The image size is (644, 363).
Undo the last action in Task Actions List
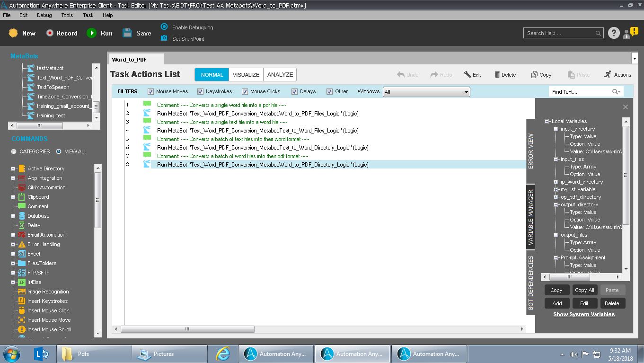[408, 75]
